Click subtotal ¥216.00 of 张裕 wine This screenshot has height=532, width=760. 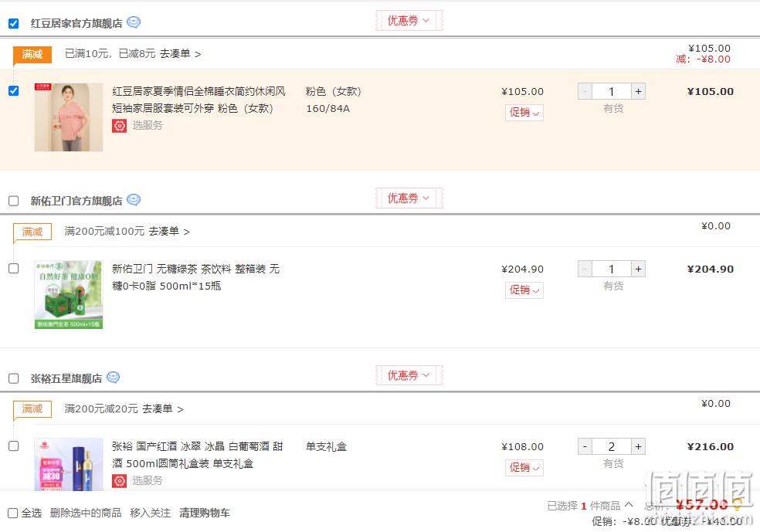point(710,446)
